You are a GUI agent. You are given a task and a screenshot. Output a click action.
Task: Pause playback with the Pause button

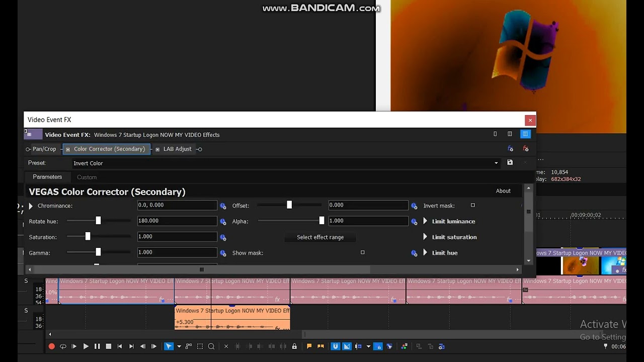(97, 346)
